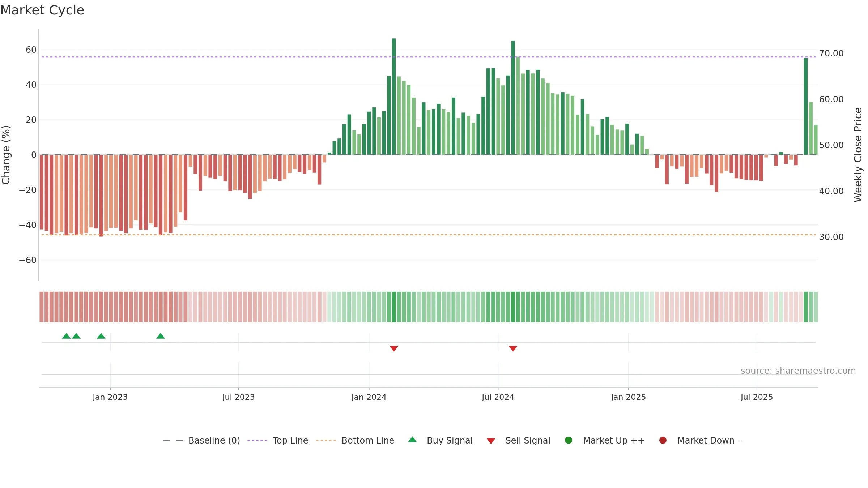Click the Weekly Close Price axis title
Screen dimensions: 868x488
[x=858, y=155]
